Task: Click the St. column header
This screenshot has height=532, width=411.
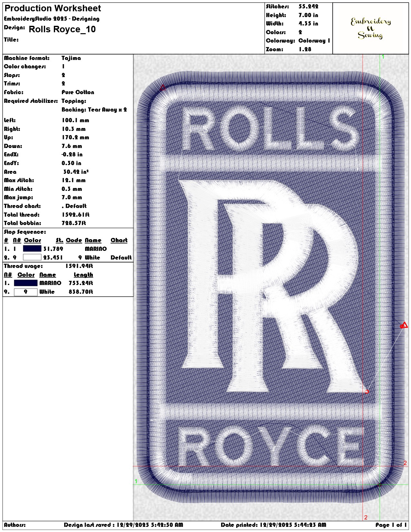Action: (60, 240)
